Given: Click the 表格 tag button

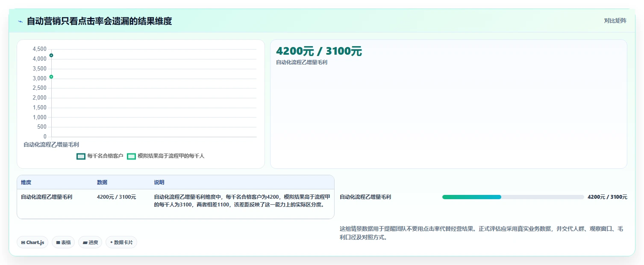Looking at the screenshot, I should [x=63, y=242].
